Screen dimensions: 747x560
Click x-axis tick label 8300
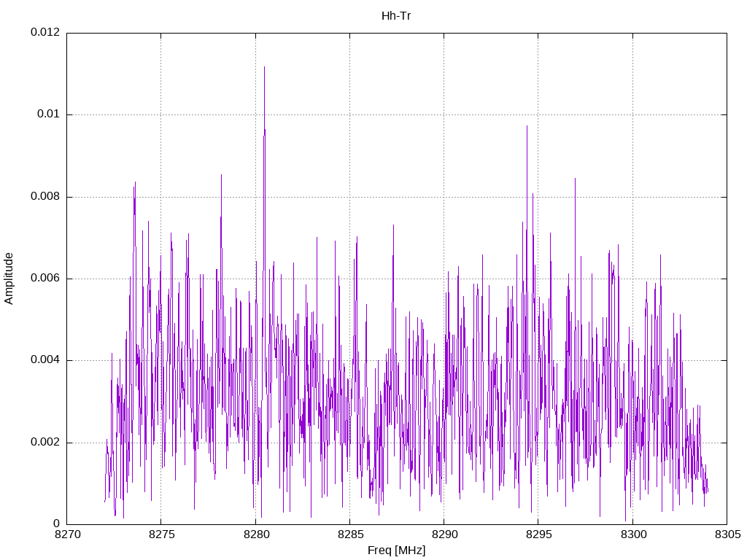[x=633, y=534]
